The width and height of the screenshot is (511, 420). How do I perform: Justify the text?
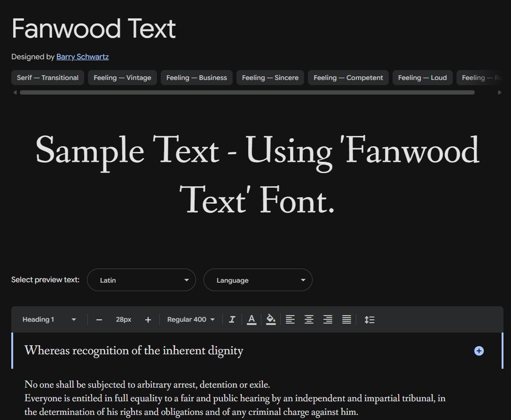pyautogui.click(x=347, y=319)
